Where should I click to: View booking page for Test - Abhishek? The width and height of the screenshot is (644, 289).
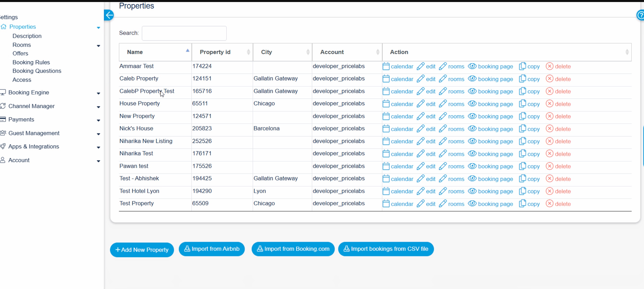coord(490,179)
